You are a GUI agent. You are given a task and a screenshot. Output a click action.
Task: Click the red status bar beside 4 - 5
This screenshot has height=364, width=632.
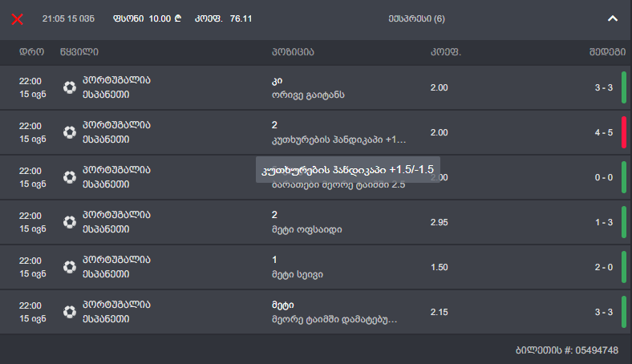click(623, 132)
